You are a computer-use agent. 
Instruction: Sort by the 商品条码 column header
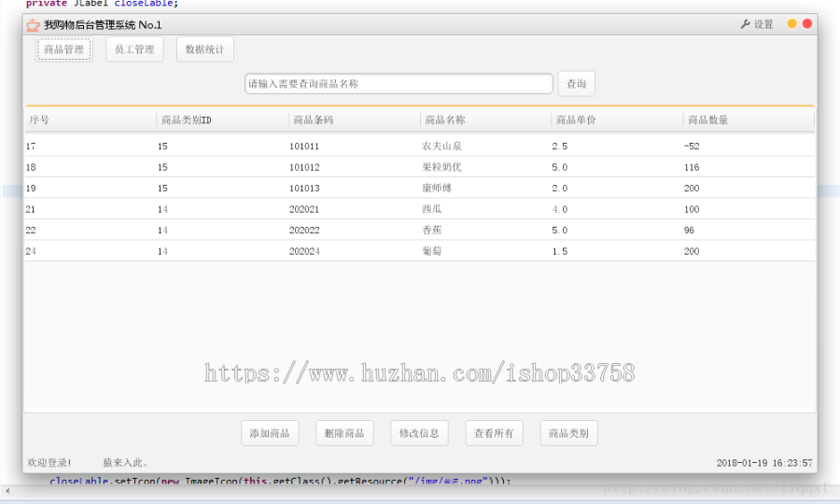pos(354,120)
